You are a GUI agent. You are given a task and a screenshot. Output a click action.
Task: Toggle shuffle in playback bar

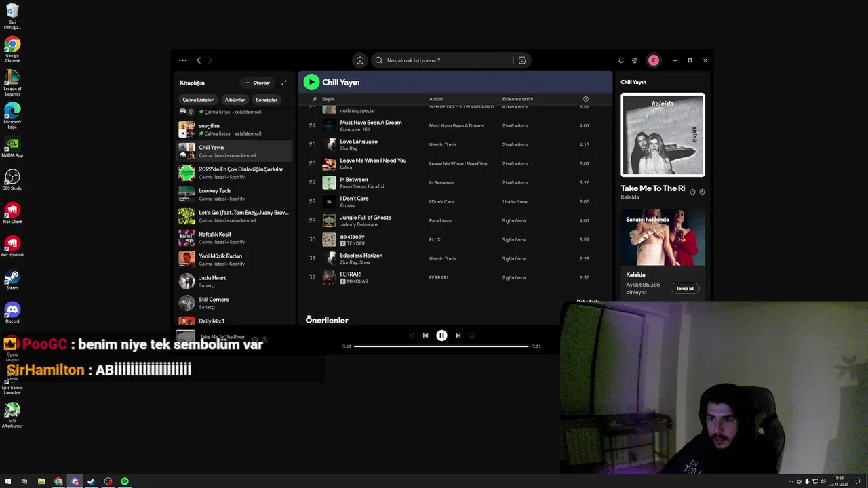412,335
